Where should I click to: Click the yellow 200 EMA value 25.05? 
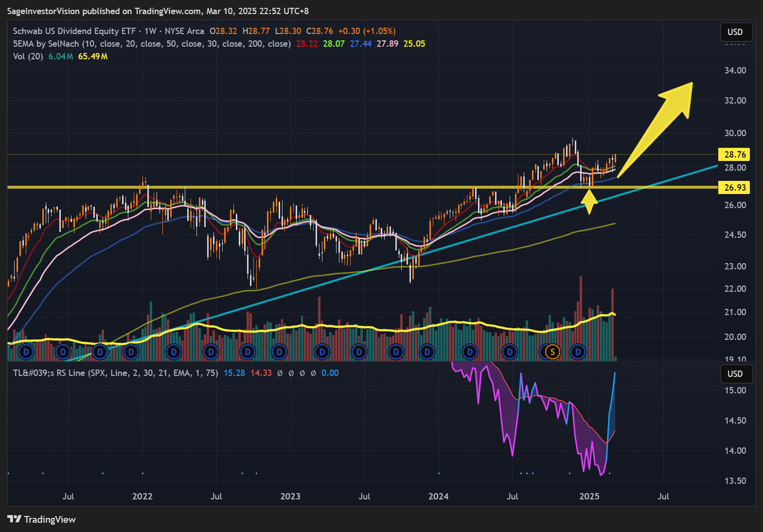(x=414, y=44)
